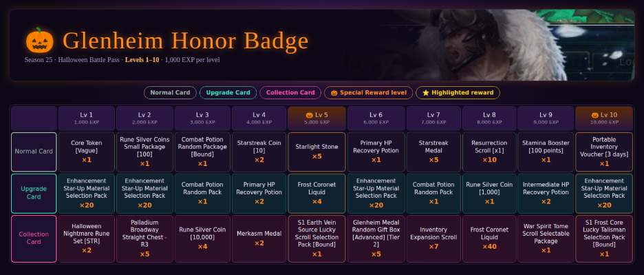Click the pumpkin Lv 10 column header

(x=604, y=118)
